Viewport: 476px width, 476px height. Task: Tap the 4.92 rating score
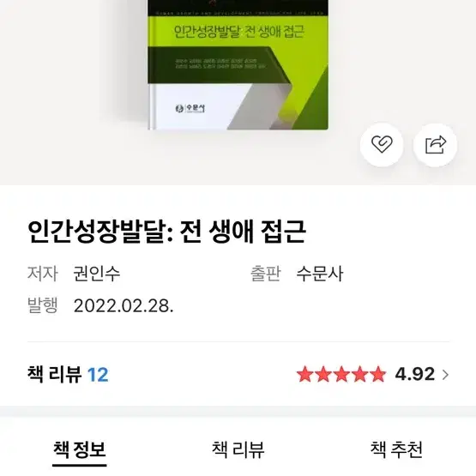[x=415, y=374]
